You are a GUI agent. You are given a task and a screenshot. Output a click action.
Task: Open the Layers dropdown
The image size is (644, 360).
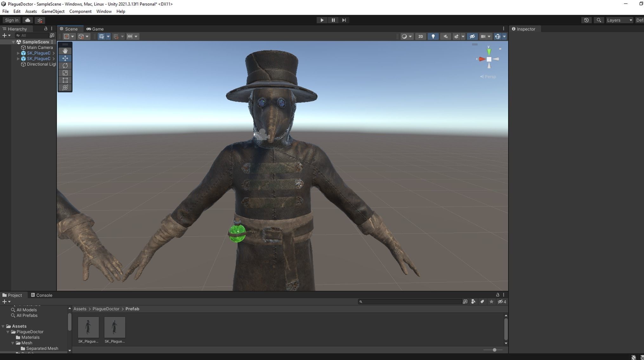[x=619, y=20]
